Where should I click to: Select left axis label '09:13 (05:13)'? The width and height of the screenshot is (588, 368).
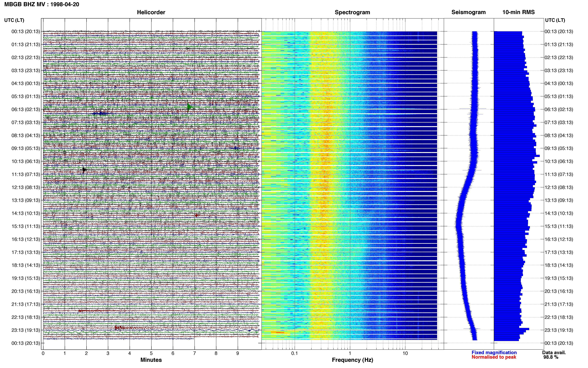tap(26, 148)
